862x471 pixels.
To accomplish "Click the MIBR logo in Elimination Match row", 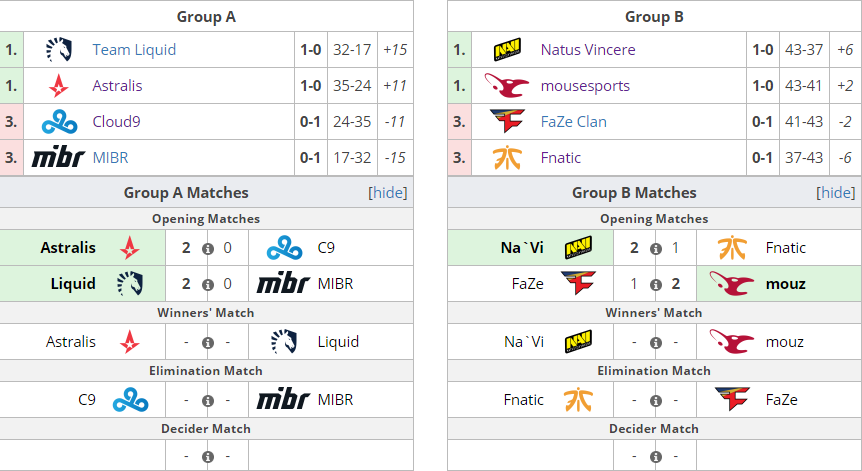I will pyautogui.click(x=284, y=400).
